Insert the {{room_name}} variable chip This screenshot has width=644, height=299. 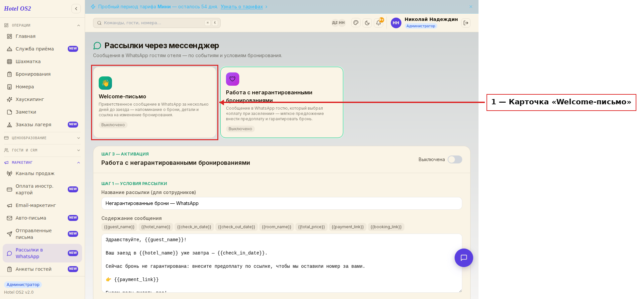click(x=276, y=227)
